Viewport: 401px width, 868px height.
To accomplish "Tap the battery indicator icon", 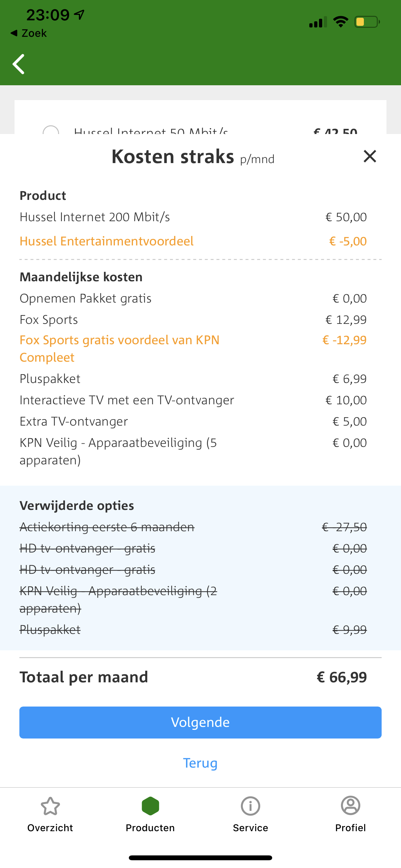I will coord(367,22).
